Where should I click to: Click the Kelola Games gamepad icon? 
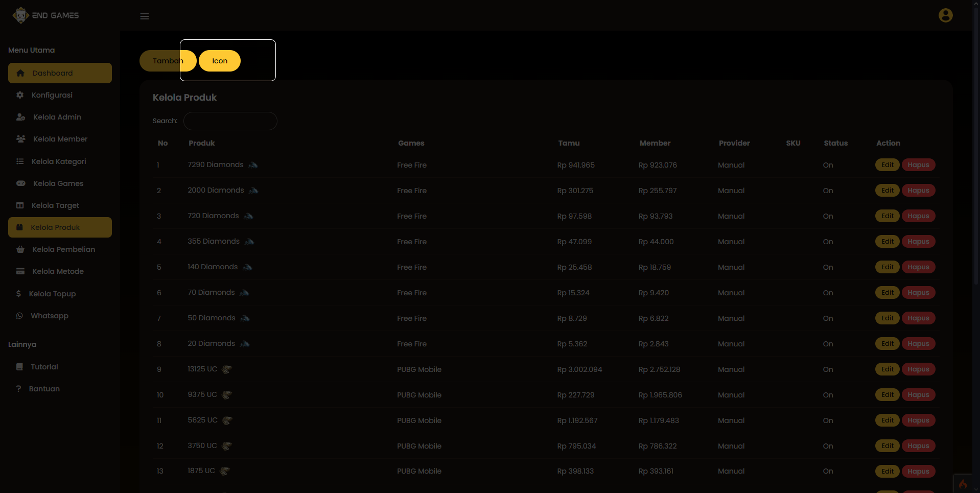pos(21,183)
